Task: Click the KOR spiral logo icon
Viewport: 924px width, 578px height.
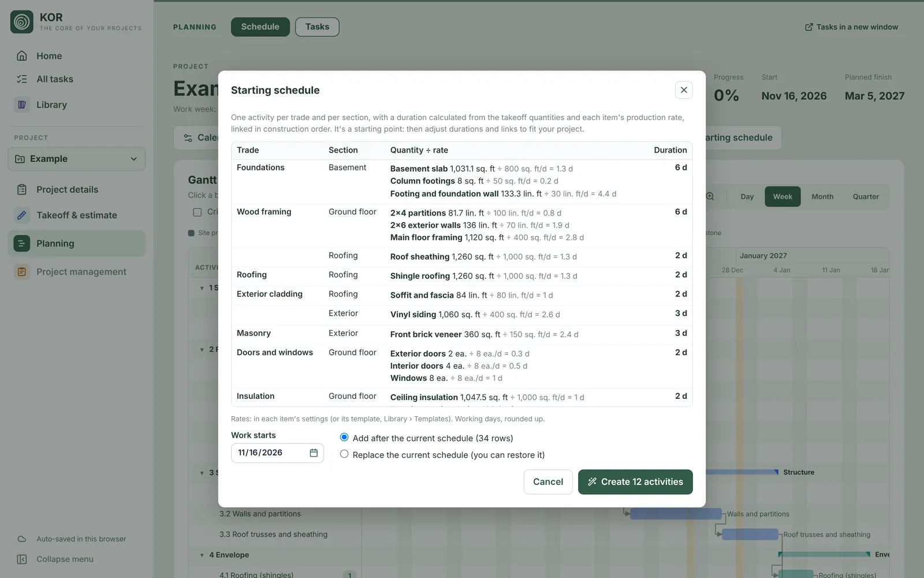Action: [22, 22]
